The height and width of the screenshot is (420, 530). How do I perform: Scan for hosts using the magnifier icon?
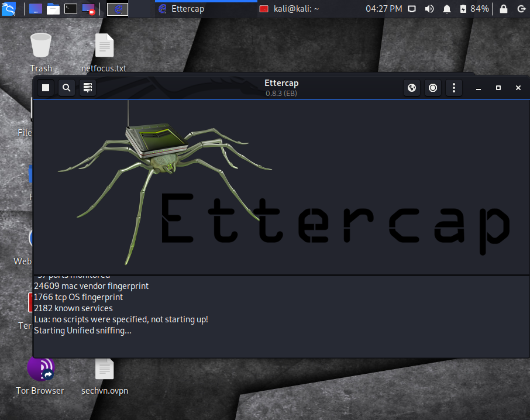[x=67, y=88]
